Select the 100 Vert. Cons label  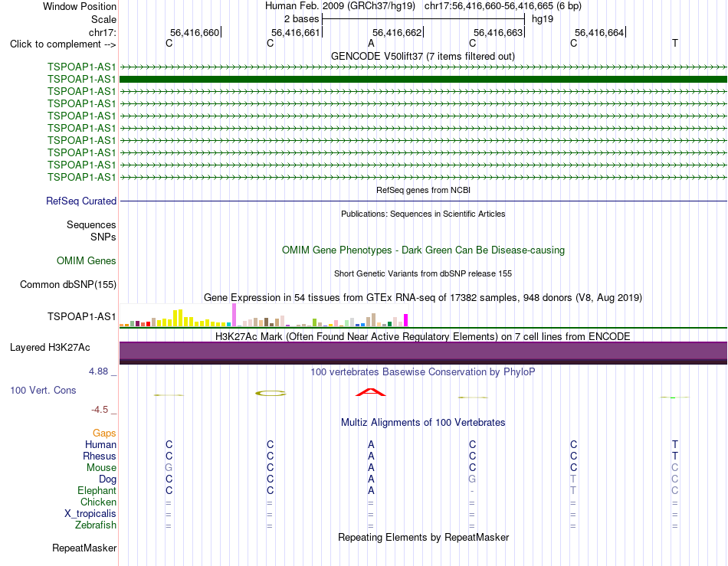click(43, 390)
